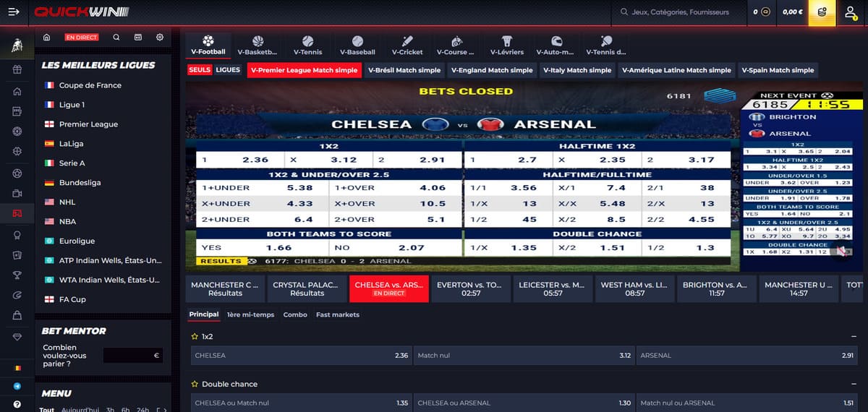
Task: Open the gift promotions icon in sidebar
Action: [x=17, y=70]
